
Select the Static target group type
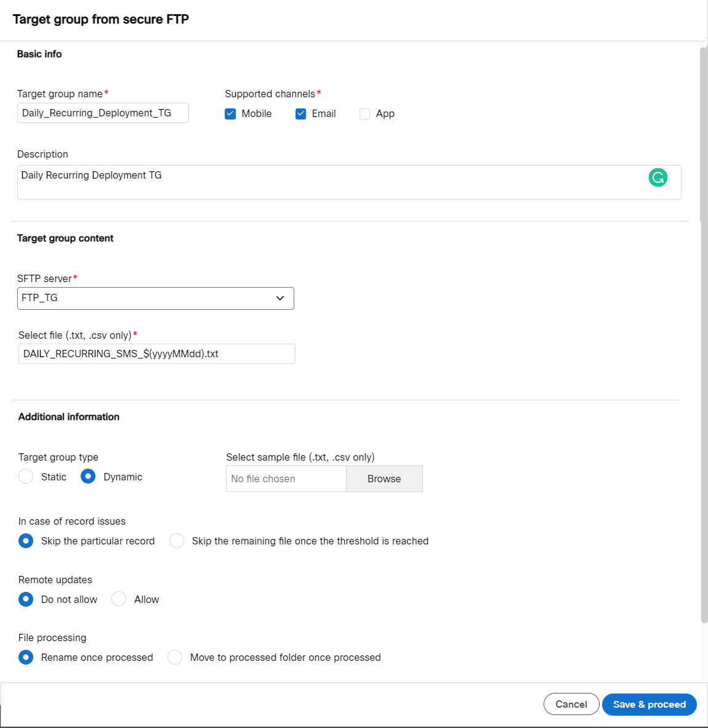pyautogui.click(x=26, y=477)
